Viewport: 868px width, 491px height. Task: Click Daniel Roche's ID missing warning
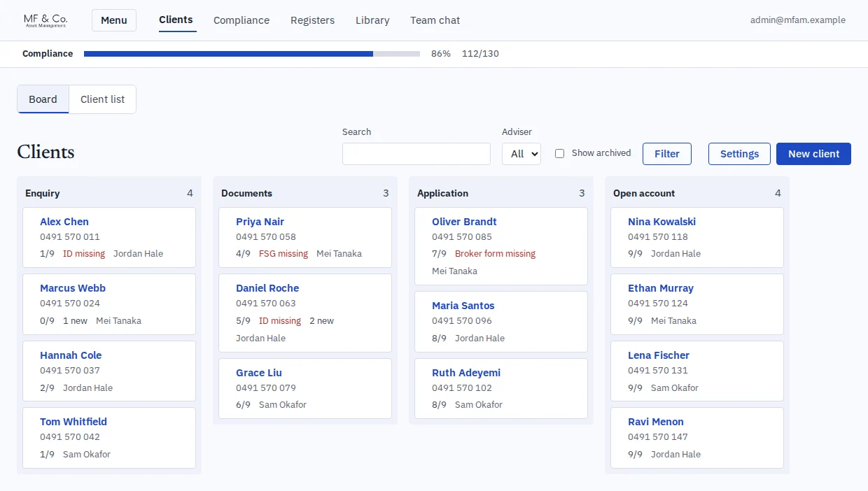click(280, 321)
